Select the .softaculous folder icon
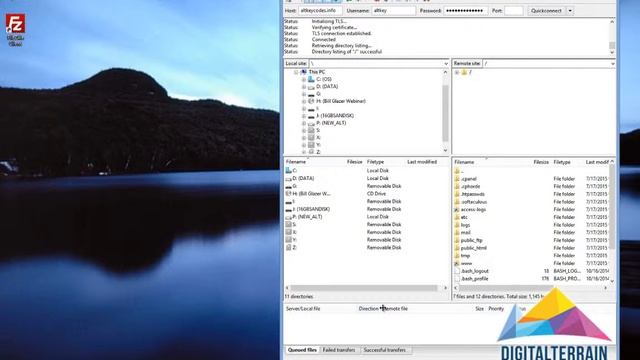This screenshot has width=640, height=360. click(457, 202)
